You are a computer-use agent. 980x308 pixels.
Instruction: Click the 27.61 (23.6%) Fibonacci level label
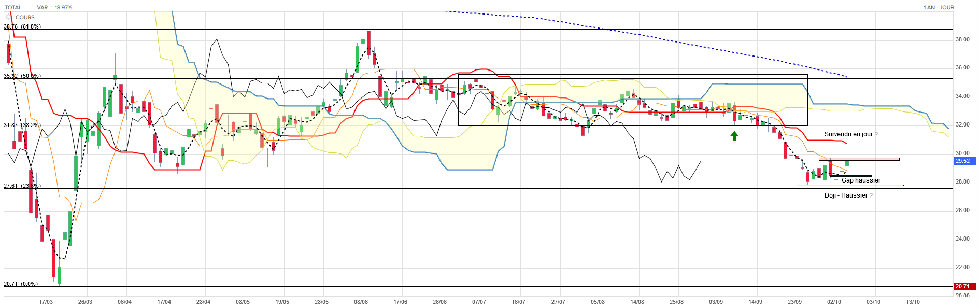(x=22, y=186)
